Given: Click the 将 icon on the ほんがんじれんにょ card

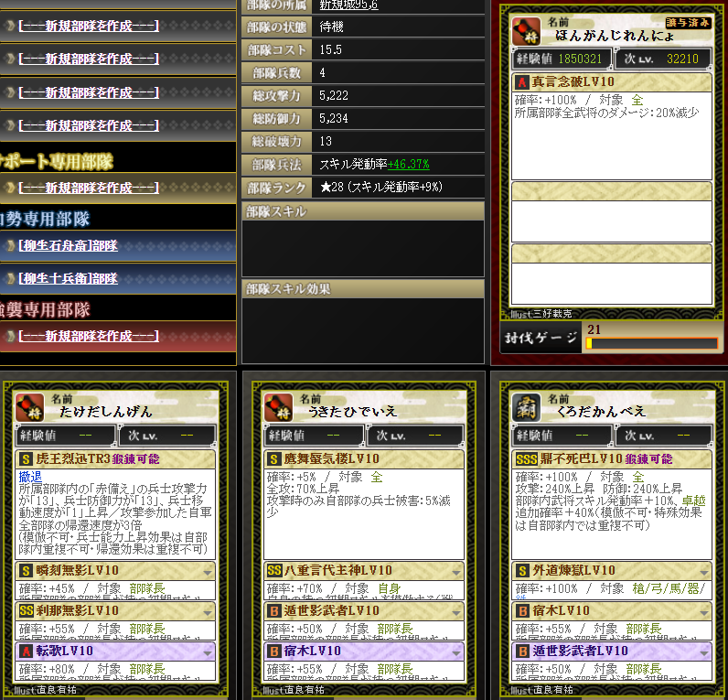Looking at the screenshot, I should click(526, 31).
